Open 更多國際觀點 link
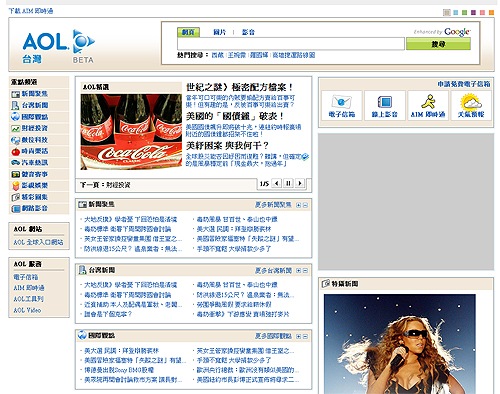 pyautogui.click(x=273, y=336)
